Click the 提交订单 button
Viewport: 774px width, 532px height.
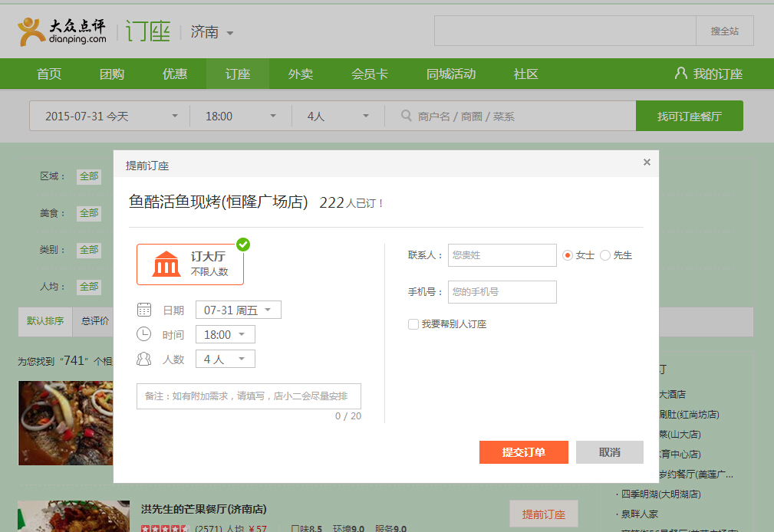tap(524, 452)
